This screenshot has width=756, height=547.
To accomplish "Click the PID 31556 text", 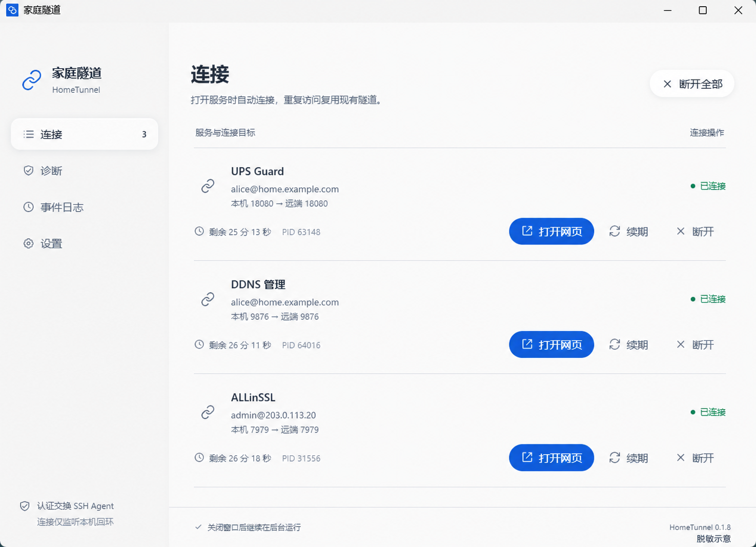I will point(301,458).
